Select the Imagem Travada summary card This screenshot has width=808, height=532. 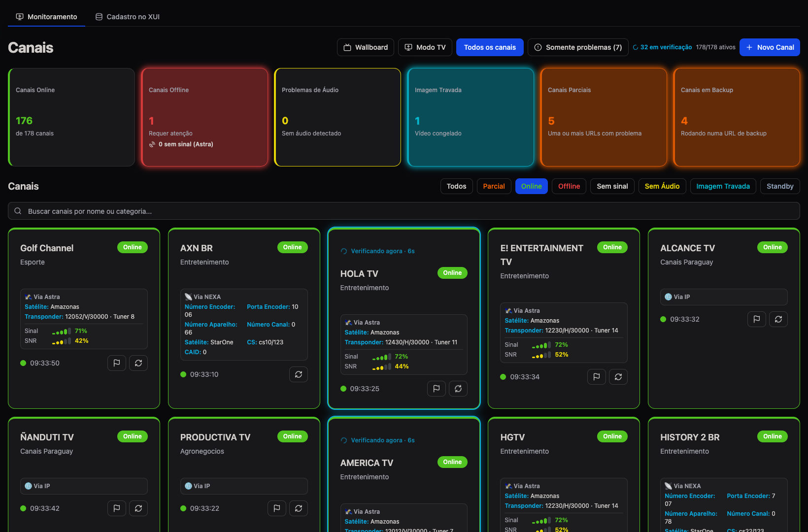coord(471,117)
